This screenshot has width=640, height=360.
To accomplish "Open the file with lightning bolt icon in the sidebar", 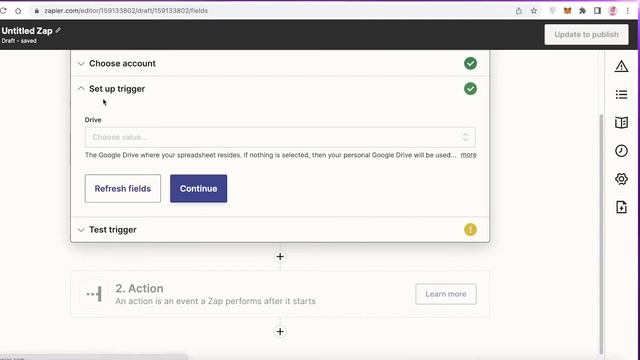I will pyautogui.click(x=621, y=207).
